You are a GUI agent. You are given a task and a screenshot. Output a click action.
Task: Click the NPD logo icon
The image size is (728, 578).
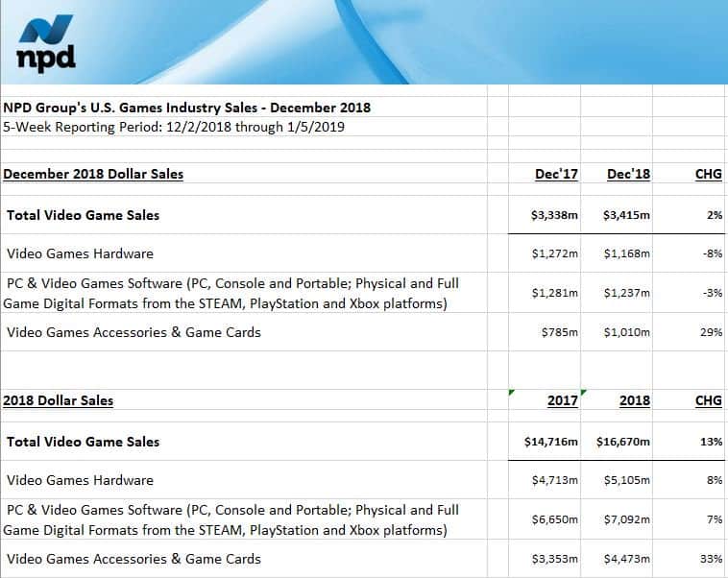tap(46, 42)
